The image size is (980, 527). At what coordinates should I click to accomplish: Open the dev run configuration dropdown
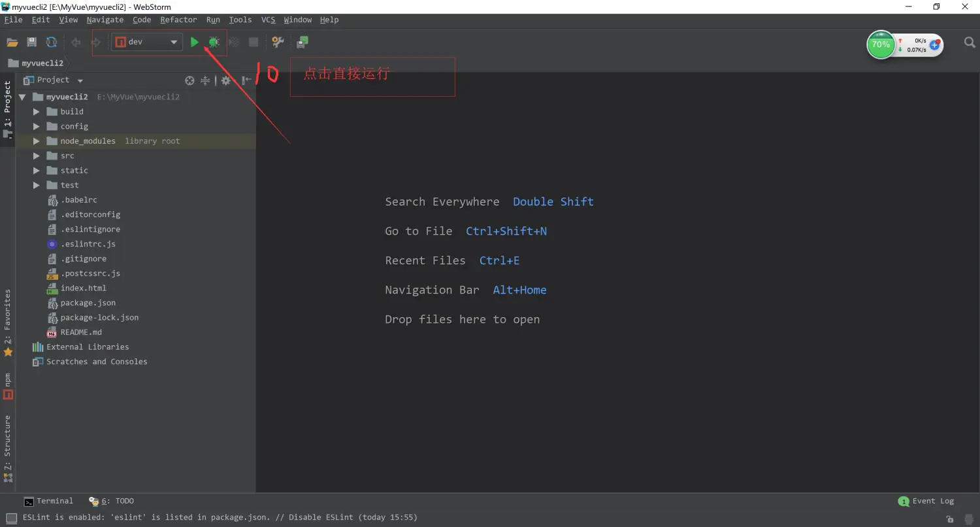click(x=146, y=42)
